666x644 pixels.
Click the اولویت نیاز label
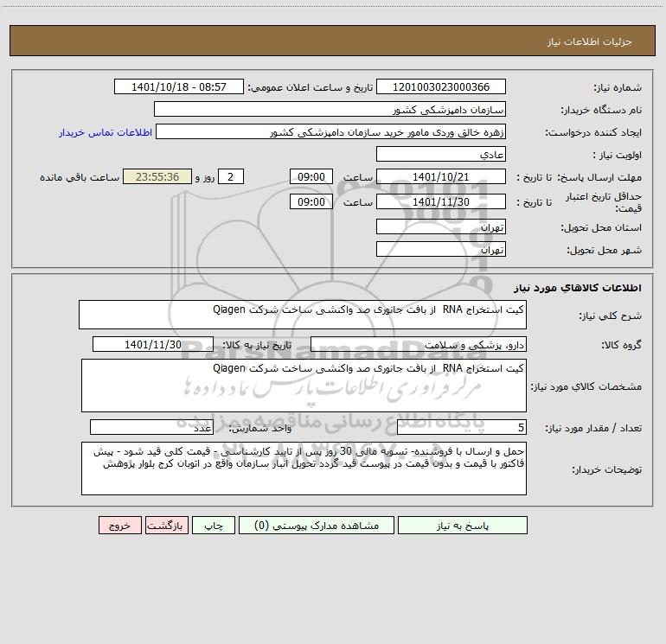pyautogui.click(x=618, y=155)
